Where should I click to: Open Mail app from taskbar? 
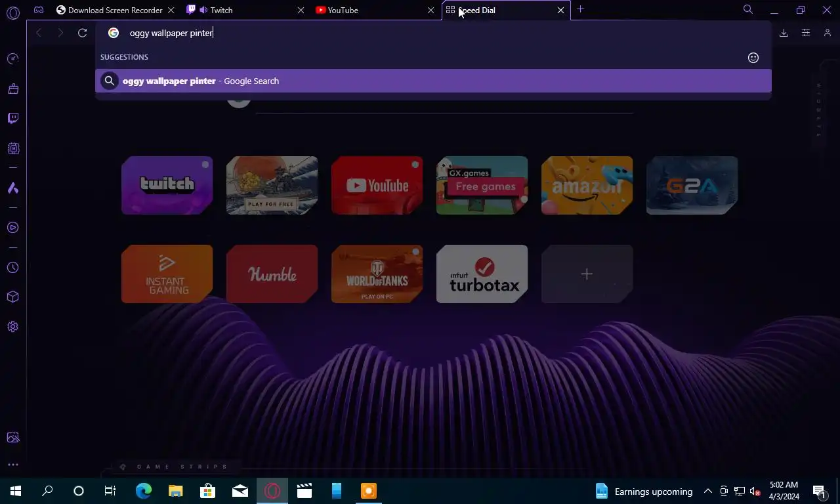(240, 491)
